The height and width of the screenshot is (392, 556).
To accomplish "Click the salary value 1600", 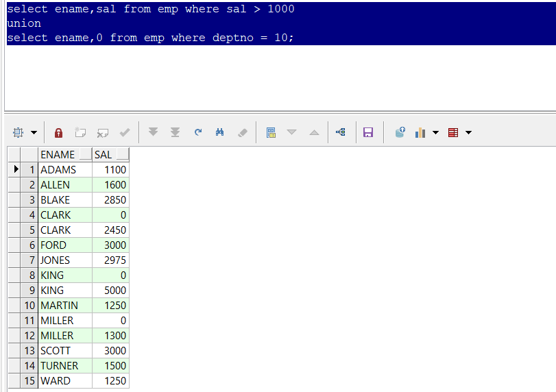I will coord(110,185).
